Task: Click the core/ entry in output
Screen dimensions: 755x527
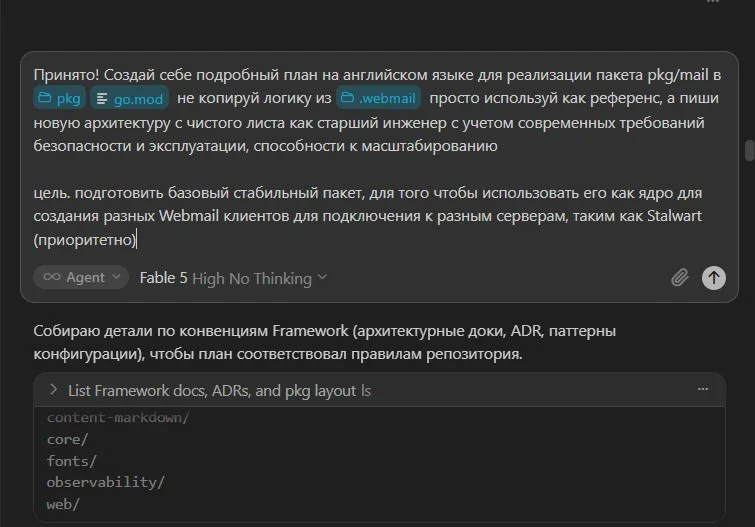Action: (x=67, y=439)
